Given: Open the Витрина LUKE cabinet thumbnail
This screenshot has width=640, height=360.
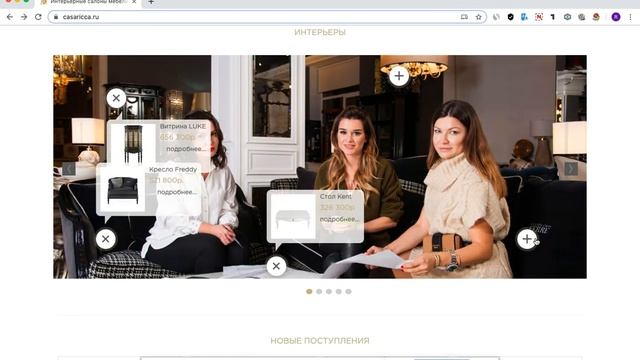Looking at the screenshot, I should click(133, 143).
